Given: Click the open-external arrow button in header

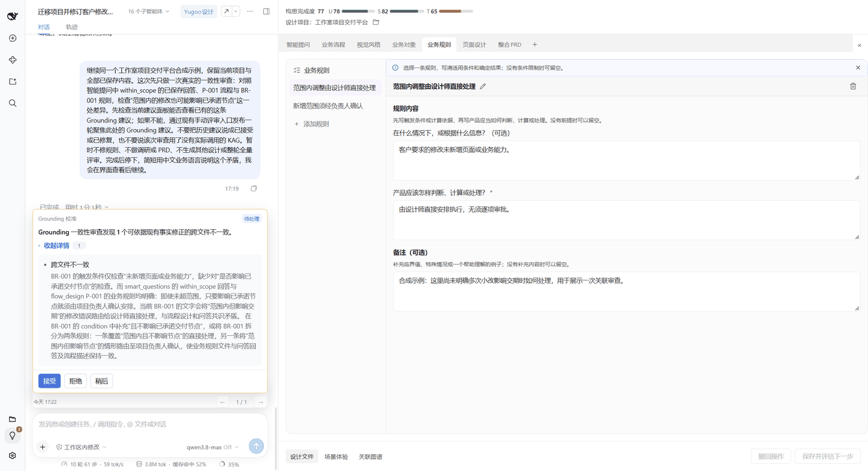Looking at the screenshot, I should (x=226, y=11).
